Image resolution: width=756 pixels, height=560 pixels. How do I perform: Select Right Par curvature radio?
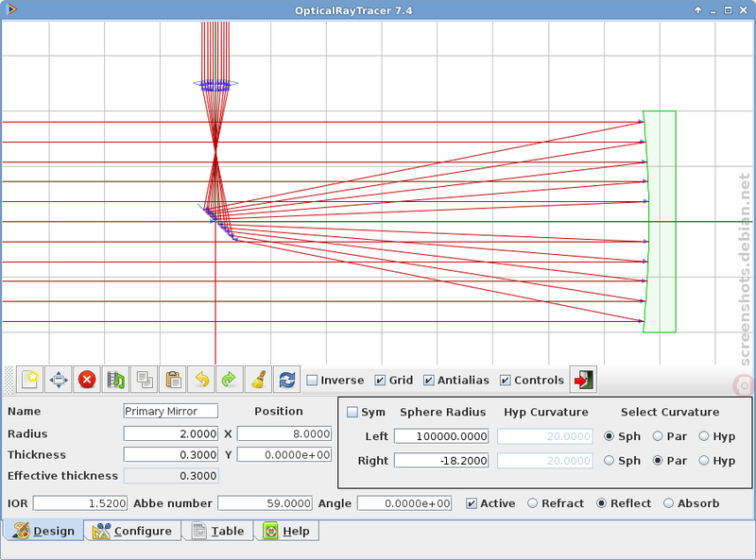669,461
